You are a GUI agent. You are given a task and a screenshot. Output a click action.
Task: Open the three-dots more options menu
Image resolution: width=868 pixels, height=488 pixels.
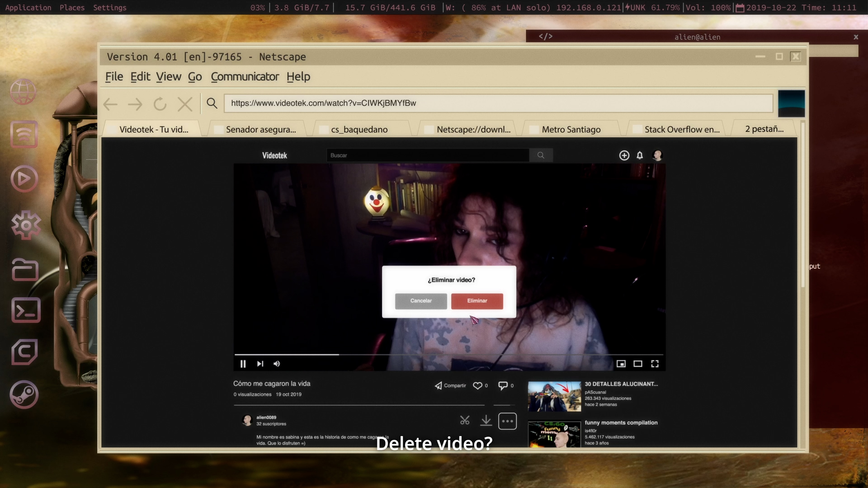507,421
